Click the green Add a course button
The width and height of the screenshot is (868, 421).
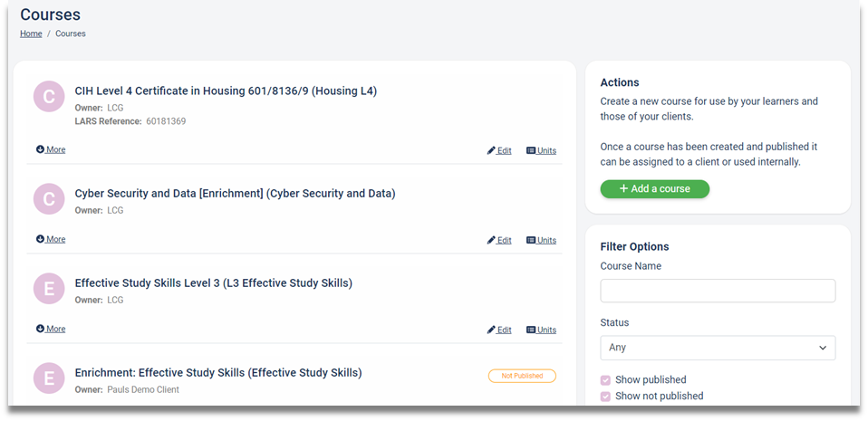point(655,188)
